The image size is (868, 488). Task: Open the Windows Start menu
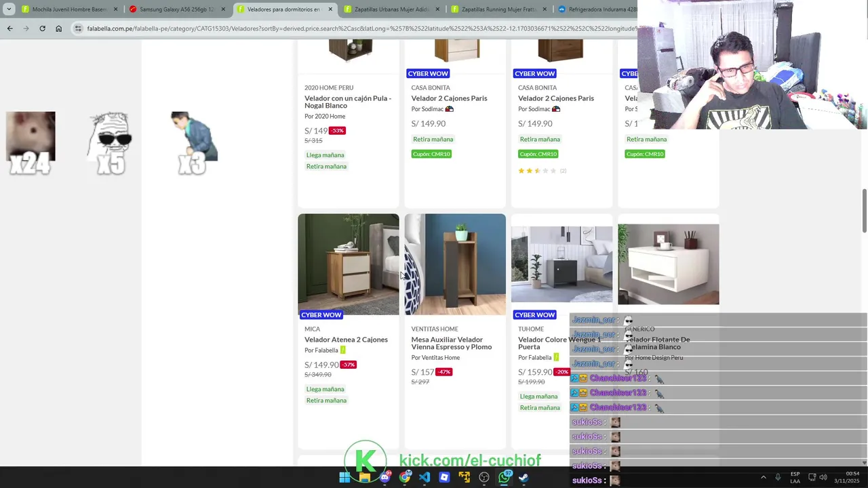pyautogui.click(x=344, y=477)
